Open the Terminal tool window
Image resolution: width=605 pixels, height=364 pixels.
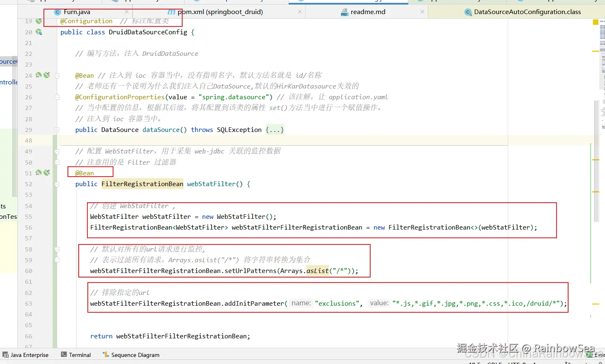pos(76,355)
